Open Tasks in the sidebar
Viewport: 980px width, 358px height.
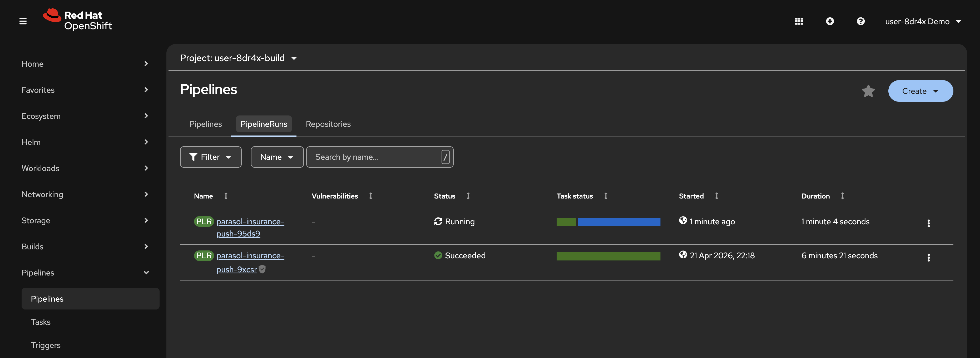(x=41, y=322)
